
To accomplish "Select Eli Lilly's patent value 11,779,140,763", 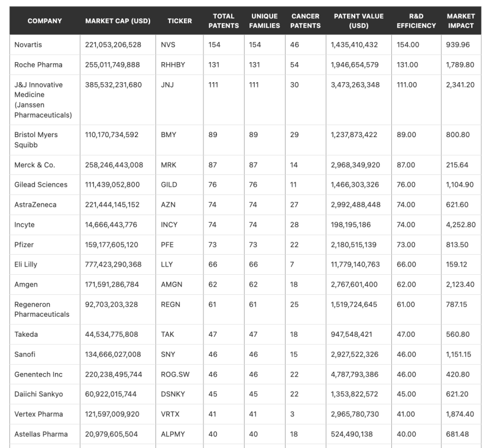I will (x=355, y=265).
